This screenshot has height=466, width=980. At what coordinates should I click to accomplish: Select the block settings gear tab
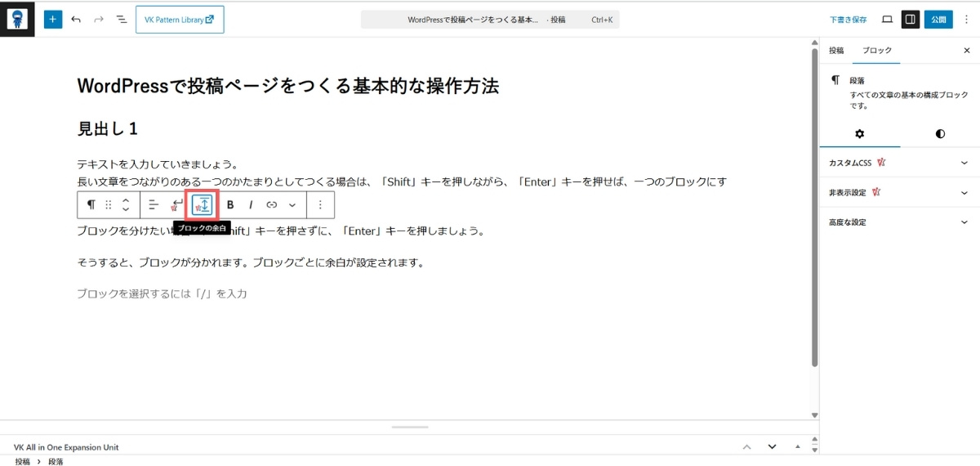click(859, 133)
